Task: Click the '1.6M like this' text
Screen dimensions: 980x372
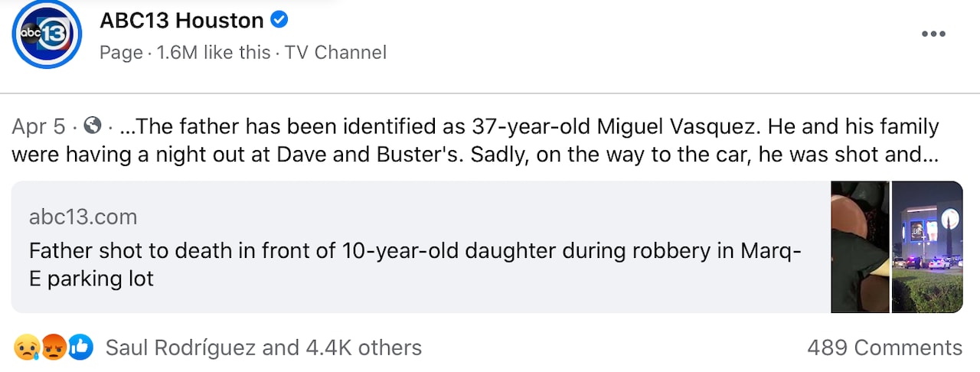Action: [214, 53]
